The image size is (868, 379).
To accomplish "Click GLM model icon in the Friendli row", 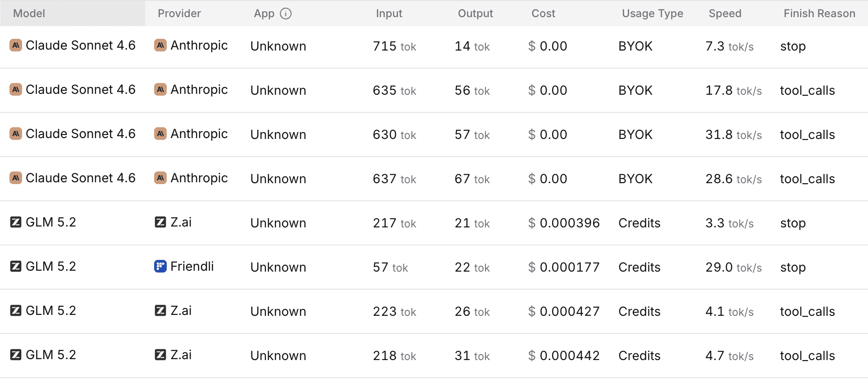I will coord(16,266).
